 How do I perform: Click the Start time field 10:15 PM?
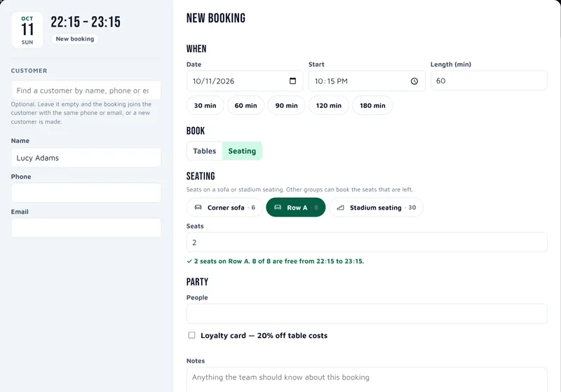(x=367, y=81)
